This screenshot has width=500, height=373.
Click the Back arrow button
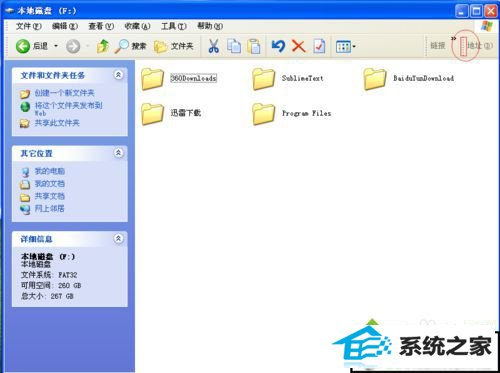point(23,46)
